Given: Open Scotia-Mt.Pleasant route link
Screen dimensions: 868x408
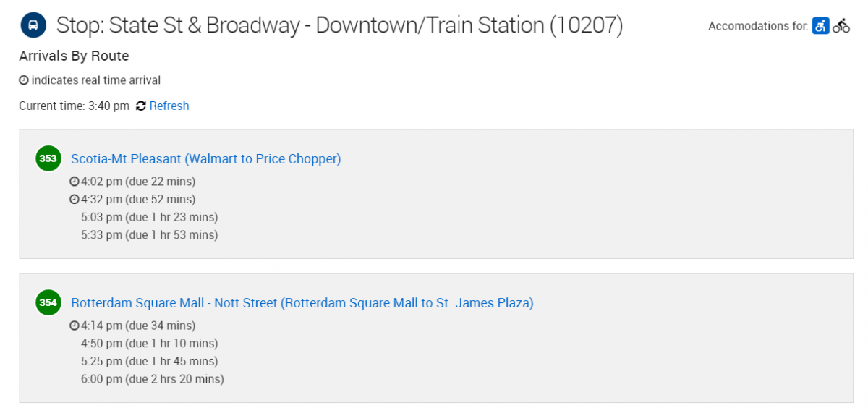Looking at the screenshot, I should (206, 158).
